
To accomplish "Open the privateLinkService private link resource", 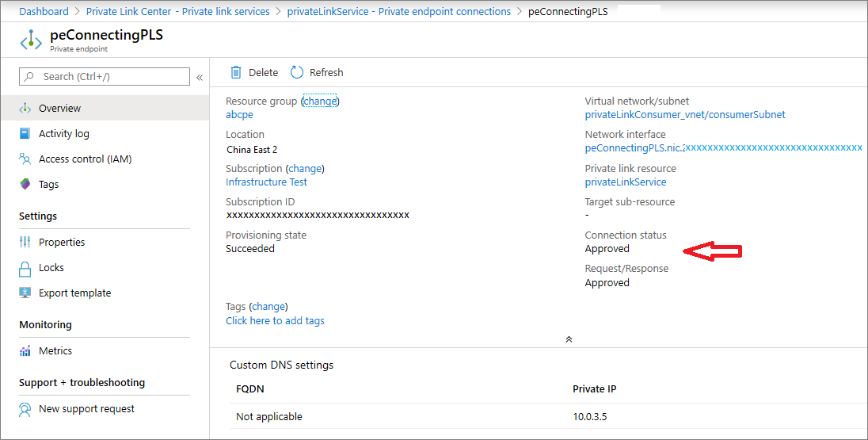I will tap(625, 182).
